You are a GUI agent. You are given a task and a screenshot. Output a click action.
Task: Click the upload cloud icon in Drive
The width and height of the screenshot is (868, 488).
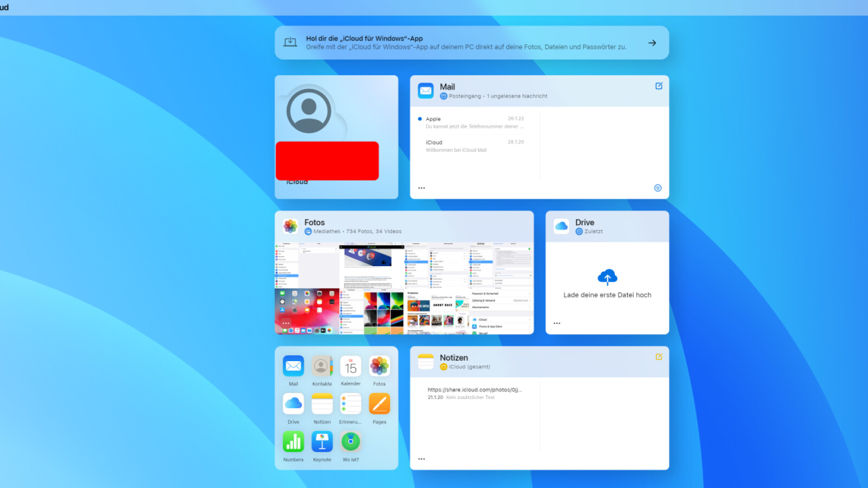coord(607,277)
